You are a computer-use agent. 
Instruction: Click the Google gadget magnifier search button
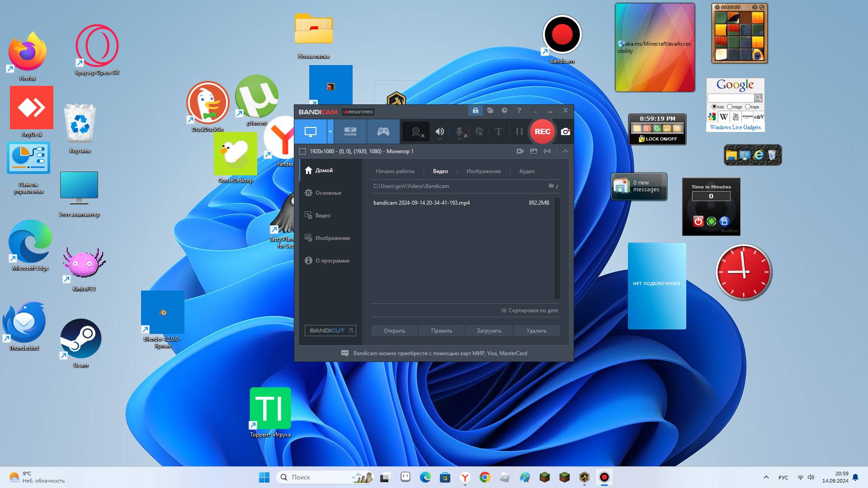click(x=758, y=98)
